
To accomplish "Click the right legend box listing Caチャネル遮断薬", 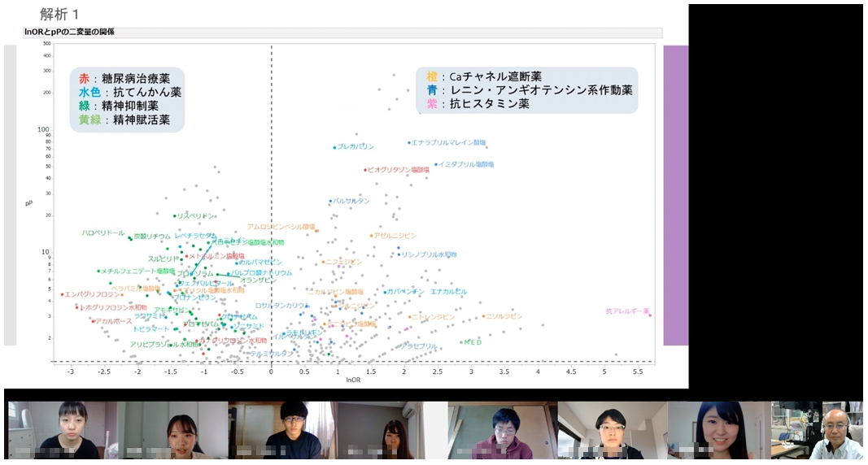I will click(526, 90).
